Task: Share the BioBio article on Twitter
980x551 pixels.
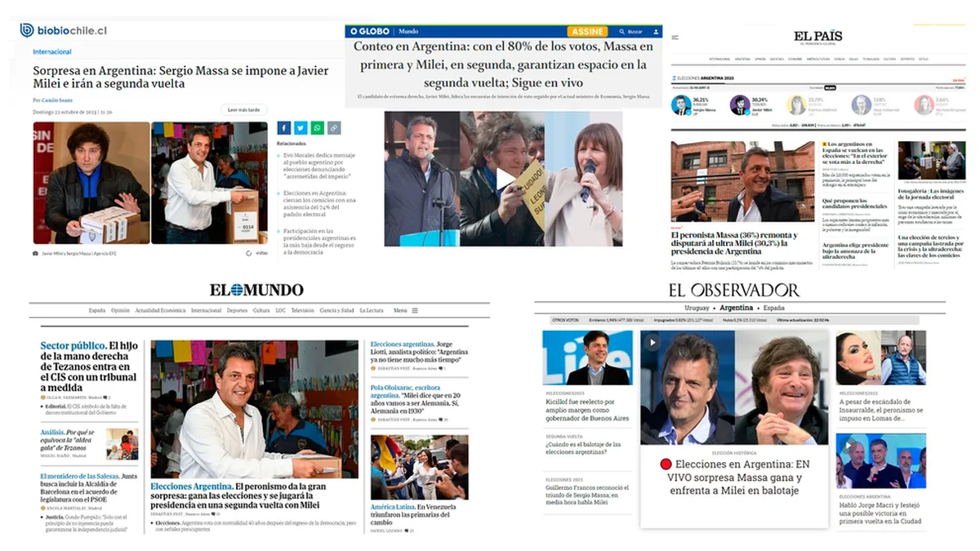Action: (301, 128)
